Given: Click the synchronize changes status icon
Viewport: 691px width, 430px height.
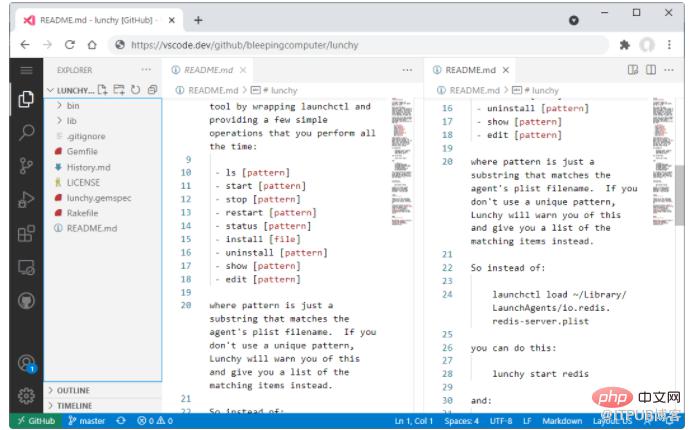Looking at the screenshot, I should (x=121, y=421).
